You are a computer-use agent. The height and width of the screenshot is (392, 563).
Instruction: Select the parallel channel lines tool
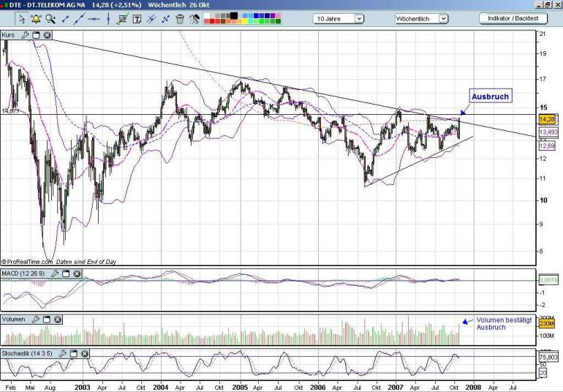pyautogui.click(x=151, y=19)
